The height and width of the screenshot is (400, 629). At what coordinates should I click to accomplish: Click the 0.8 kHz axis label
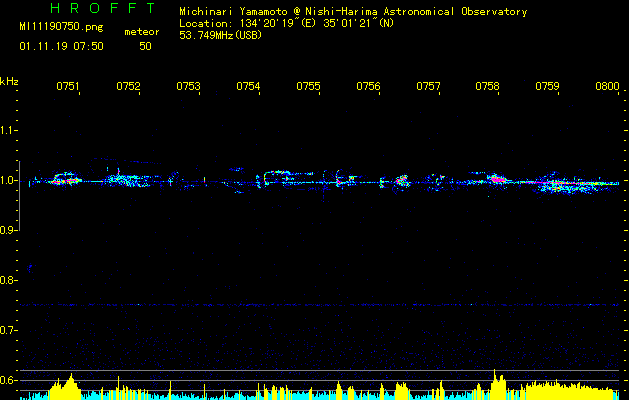[x=7, y=280]
